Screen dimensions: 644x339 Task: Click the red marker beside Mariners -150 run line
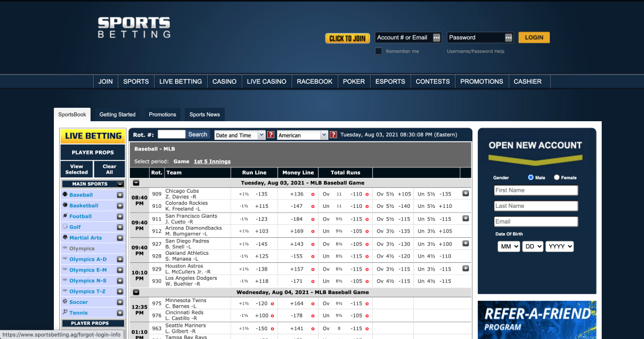272,328
